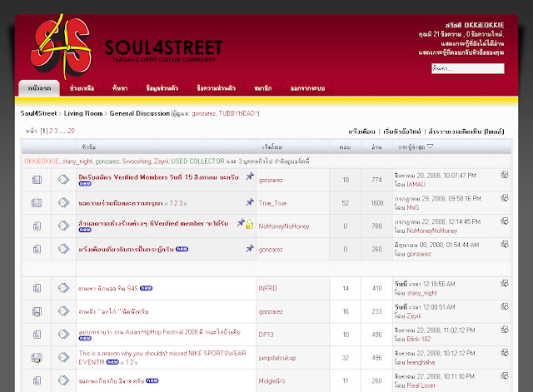Click the logout tab in navigation bar
This screenshot has width=533, height=392.
click(x=307, y=88)
